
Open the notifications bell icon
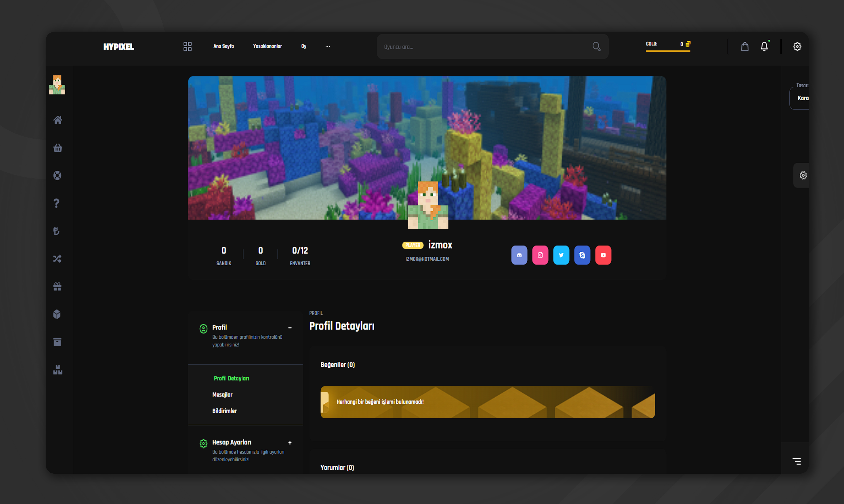(x=764, y=46)
